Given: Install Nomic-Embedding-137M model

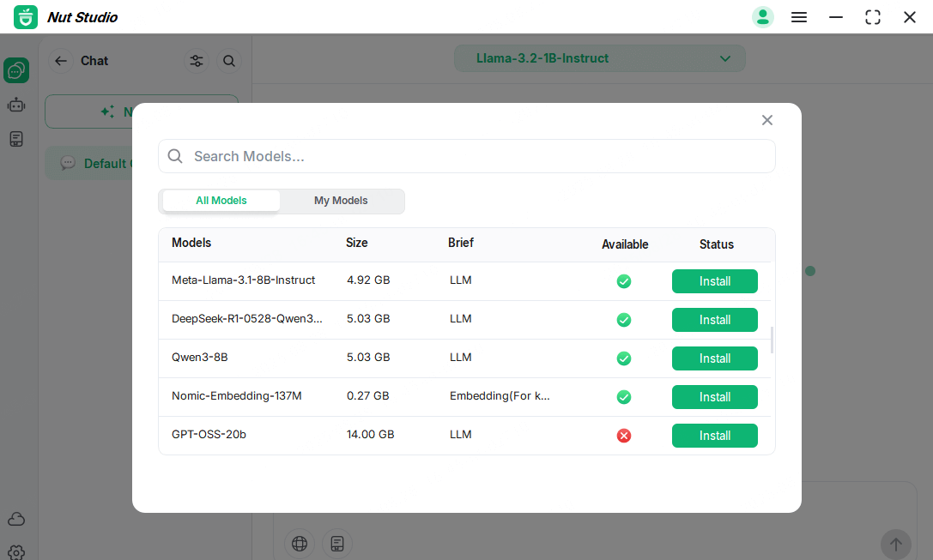Looking at the screenshot, I should (x=715, y=397).
